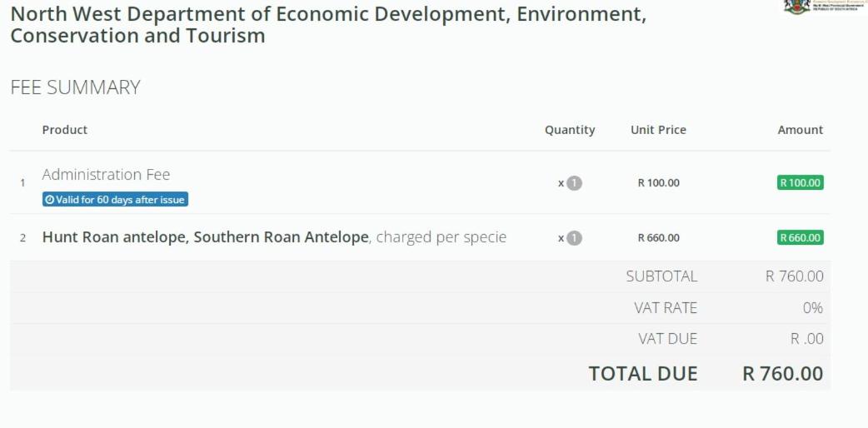Image resolution: width=868 pixels, height=428 pixels.
Task: Click the Administration Fee product name
Action: click(x=106, y=174)
